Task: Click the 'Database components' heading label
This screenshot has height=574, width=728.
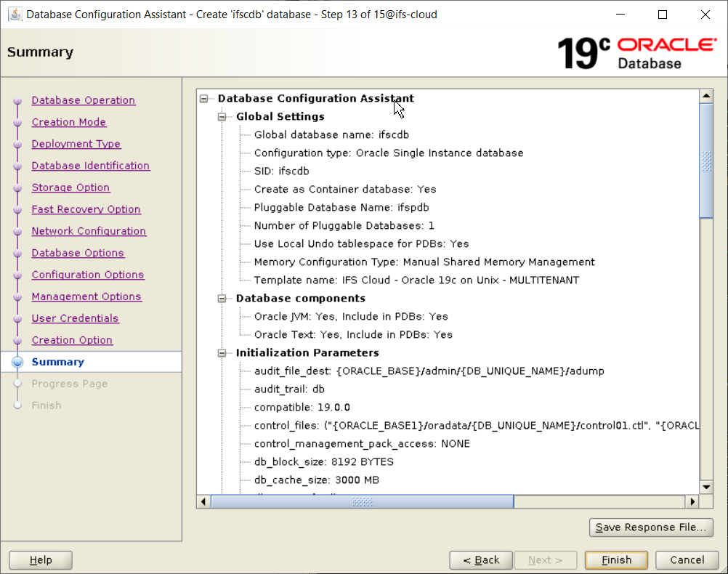Action: coord(300,298)
